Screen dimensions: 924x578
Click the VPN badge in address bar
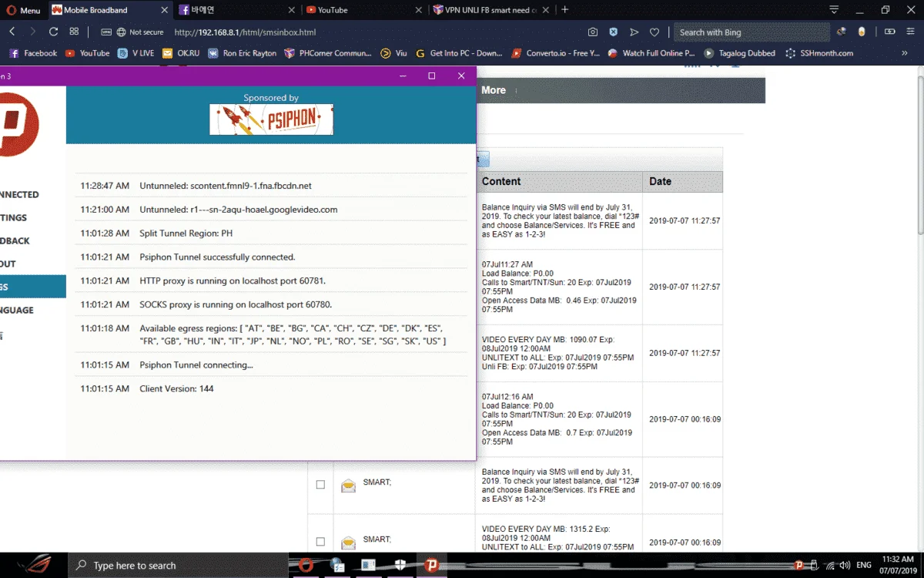click(x=106, y=32)
